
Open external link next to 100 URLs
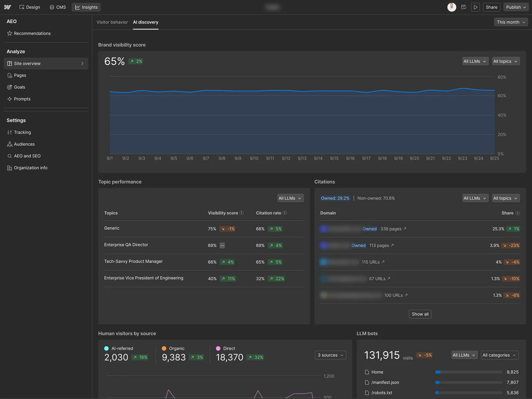pos(406,295)
